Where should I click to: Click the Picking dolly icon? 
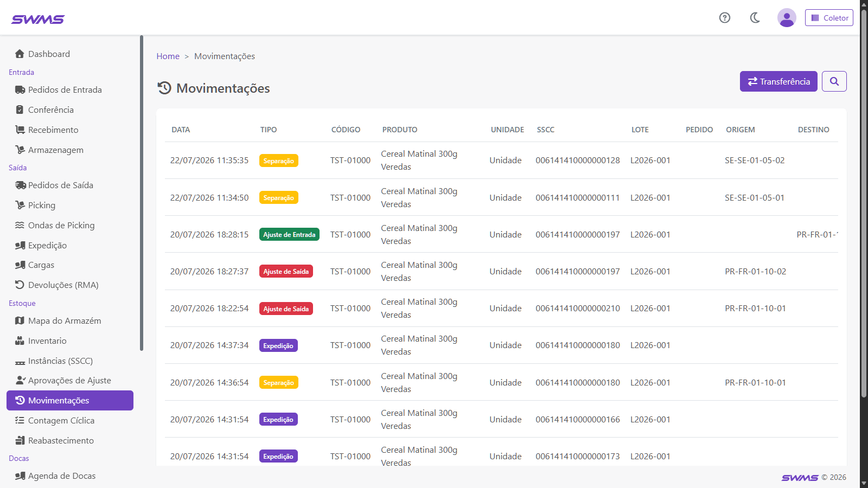20,205
